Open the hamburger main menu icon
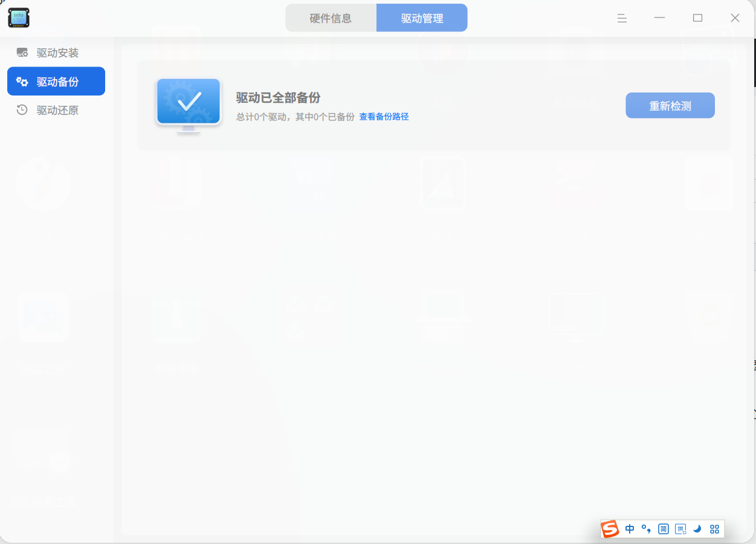Image resolution: width=756 pixels, height=544 pixels. tap(622, 18)
